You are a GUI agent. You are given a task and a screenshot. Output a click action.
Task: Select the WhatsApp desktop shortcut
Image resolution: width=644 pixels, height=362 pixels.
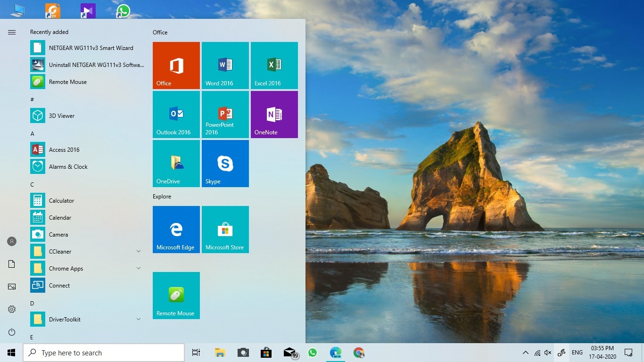123,10
